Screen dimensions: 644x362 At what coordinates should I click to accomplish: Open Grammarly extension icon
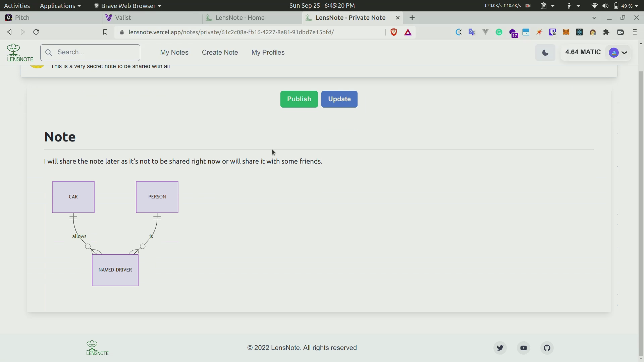[x=499, y=32]
